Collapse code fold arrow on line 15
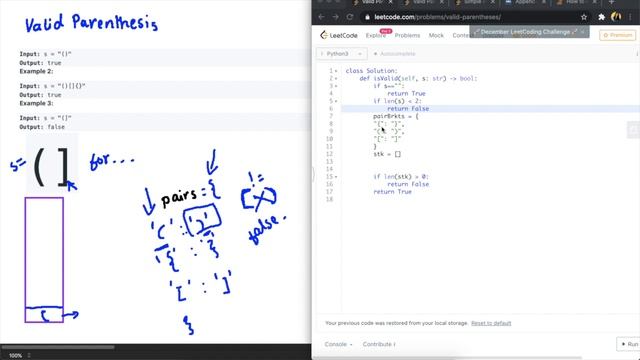This screenshot has height=360, width=640. (336, 177)
